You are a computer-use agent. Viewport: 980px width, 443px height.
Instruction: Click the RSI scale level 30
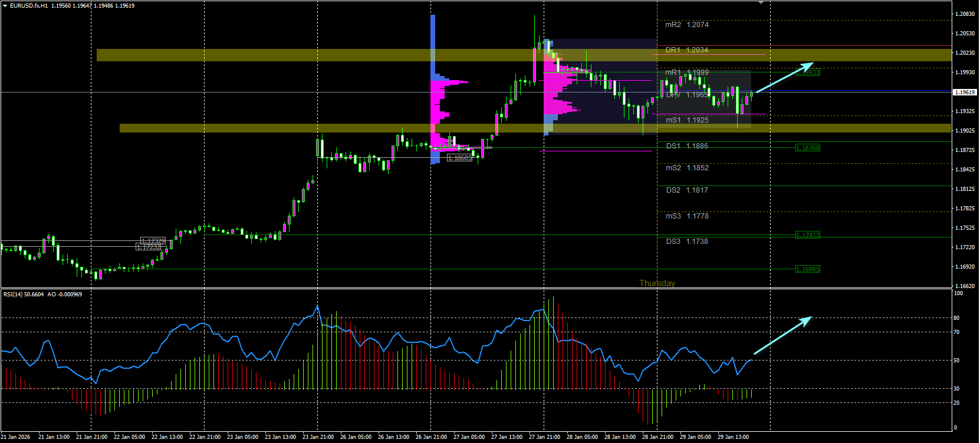(x=957, y=389)
